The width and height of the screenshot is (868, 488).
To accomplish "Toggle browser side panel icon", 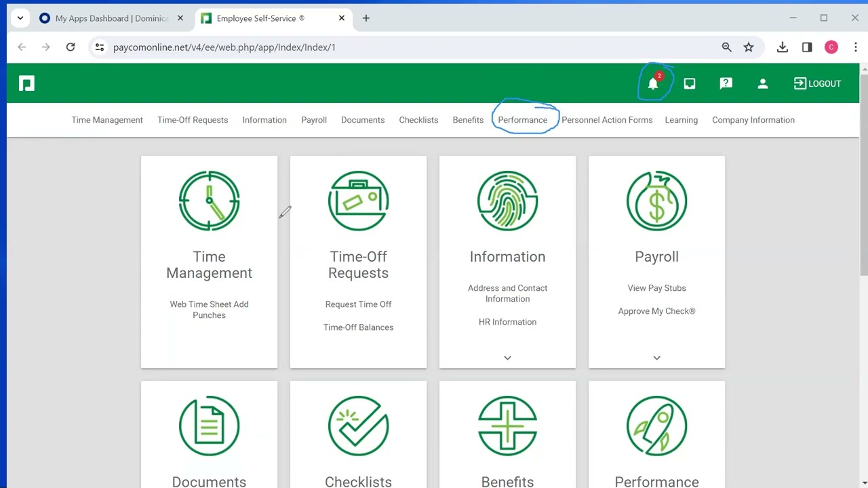I will click(807, 47).
